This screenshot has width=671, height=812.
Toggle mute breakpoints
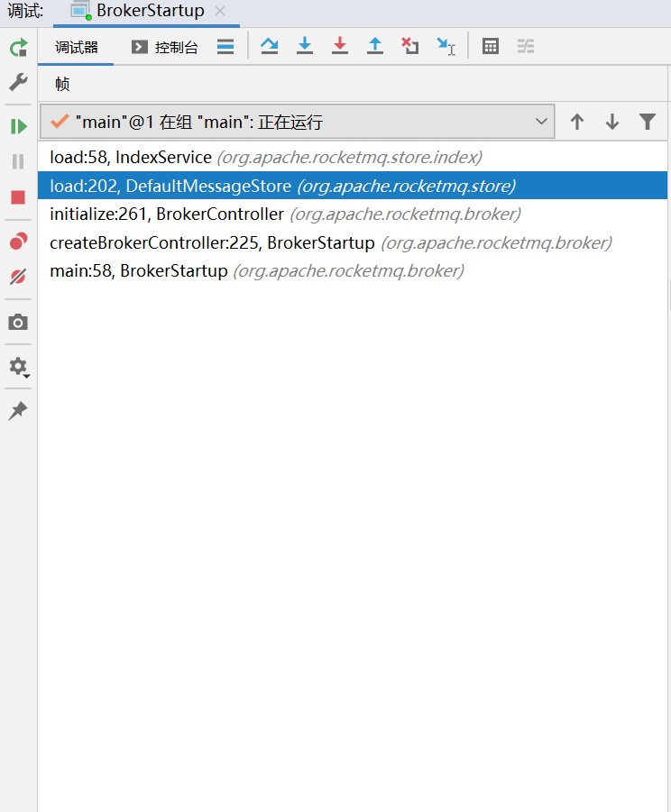(18, 277)
